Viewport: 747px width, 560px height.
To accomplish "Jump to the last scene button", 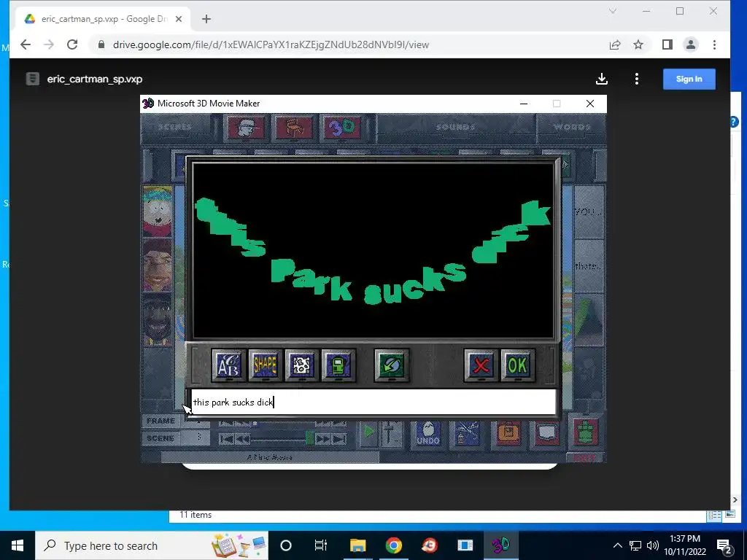I will coord(338,439).
